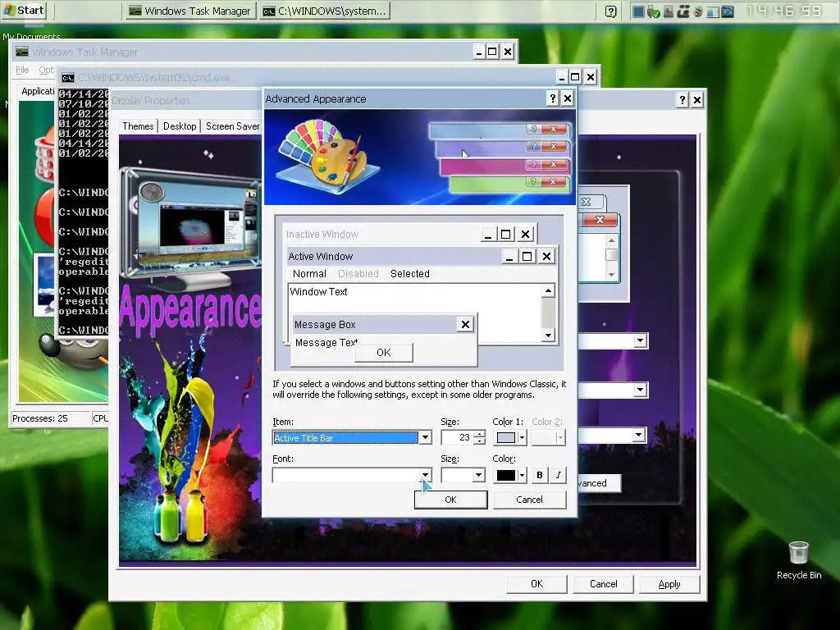840x630 pixels.
Task: Minimize the Windows Task Manager window
Action: (x=479, y=52)
